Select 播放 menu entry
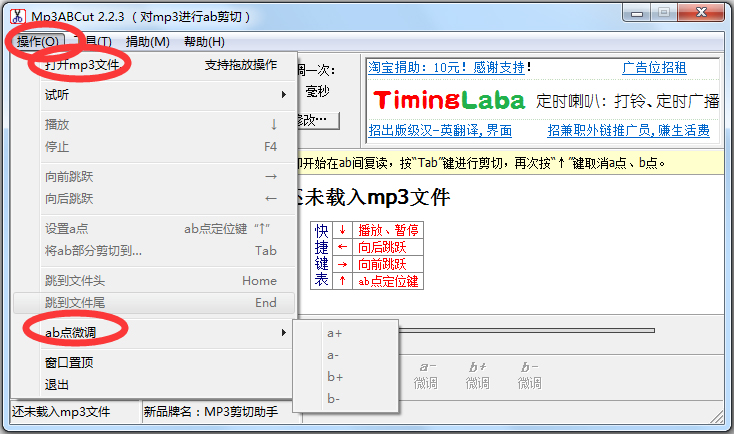Screen dimensions: 734x434 [x=154, y=125]
